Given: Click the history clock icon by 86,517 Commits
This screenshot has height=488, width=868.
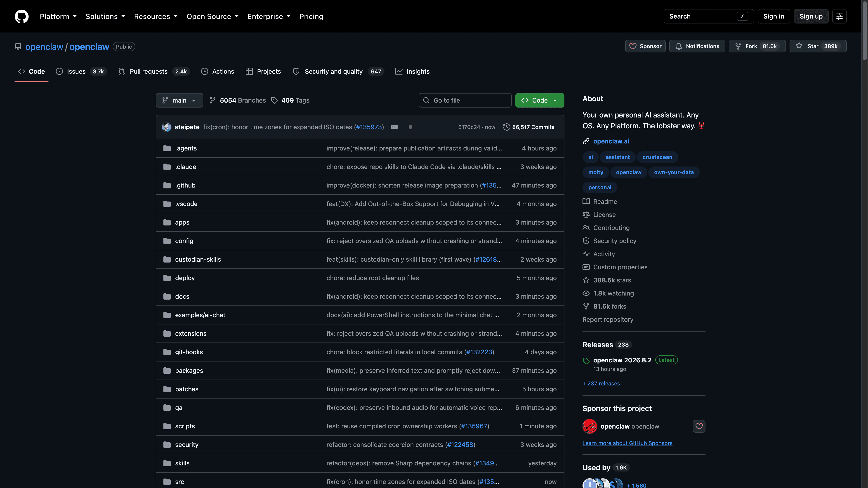Looking at the screenshot, I should (506, 127).
